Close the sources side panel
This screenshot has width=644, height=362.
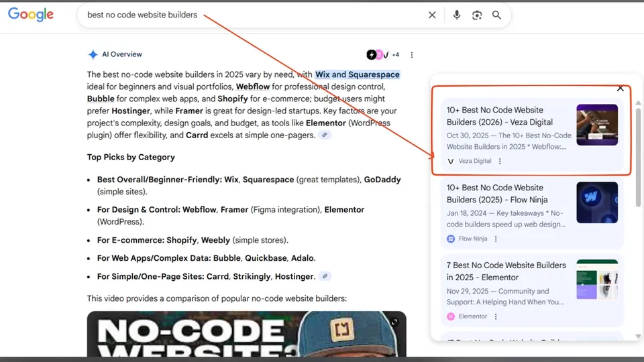pyautogui.click(x=620, y=88)
